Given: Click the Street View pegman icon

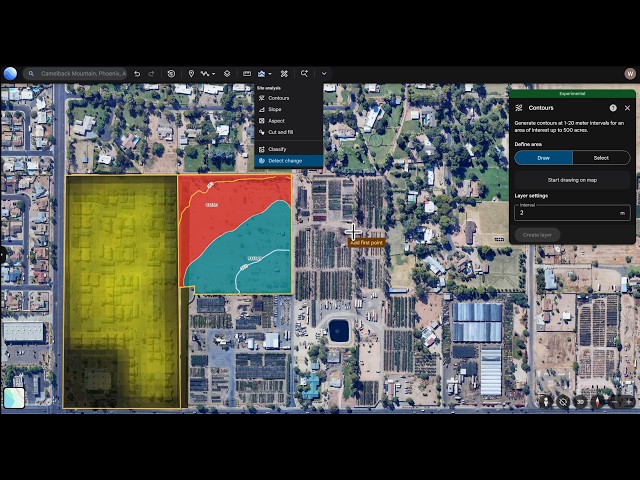Looking at the screenshot, I should 546,402.
